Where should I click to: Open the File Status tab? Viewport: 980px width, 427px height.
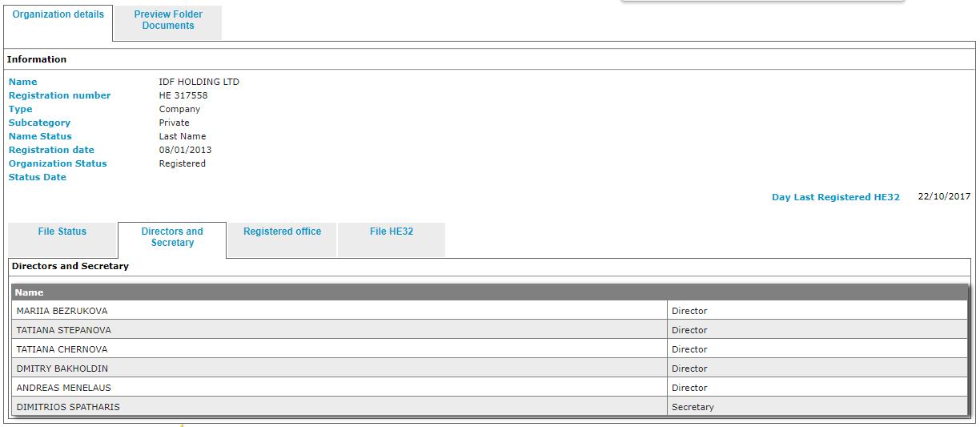62,240
